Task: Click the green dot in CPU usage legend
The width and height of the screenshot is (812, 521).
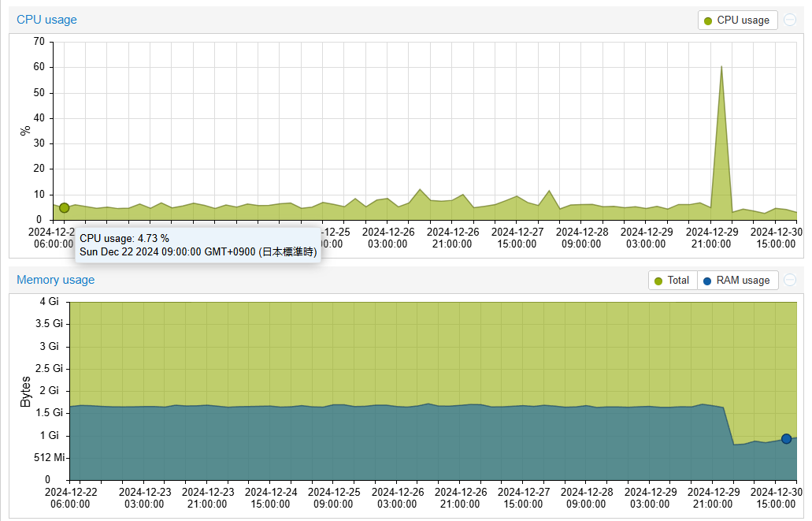Action: click(707, 20)
